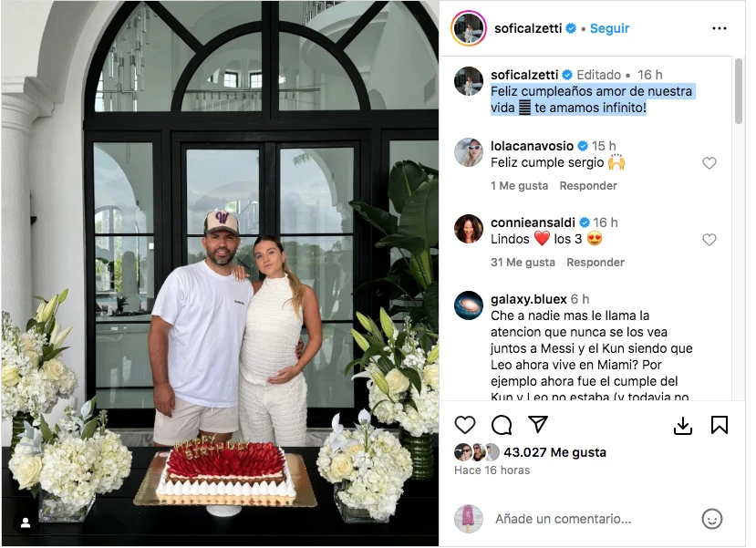Like connieansaldi's comment heart
This screenshot has height=548, width=756.
click(709, 240)
